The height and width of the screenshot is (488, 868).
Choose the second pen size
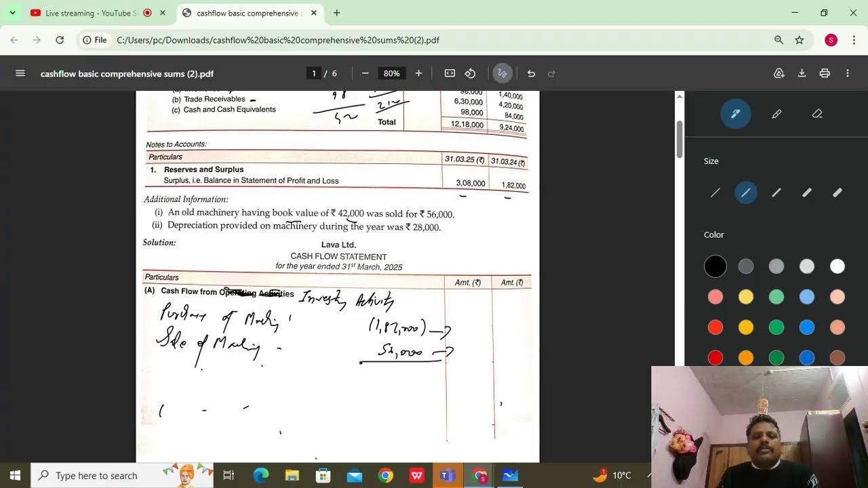click(746, 193)
